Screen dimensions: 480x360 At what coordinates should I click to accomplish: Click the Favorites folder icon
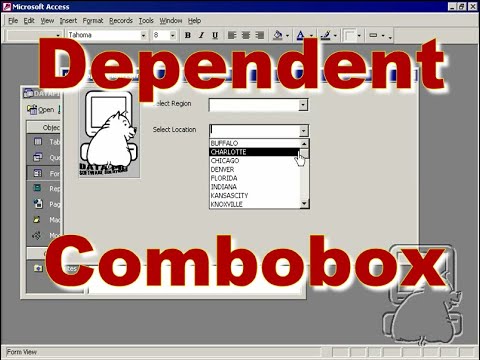(38, 268)
